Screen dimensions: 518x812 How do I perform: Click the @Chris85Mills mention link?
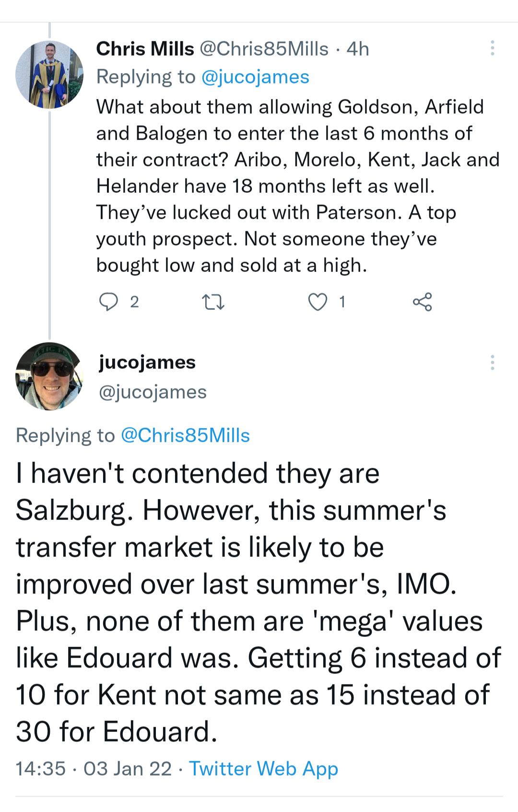(x=186, y=435)
